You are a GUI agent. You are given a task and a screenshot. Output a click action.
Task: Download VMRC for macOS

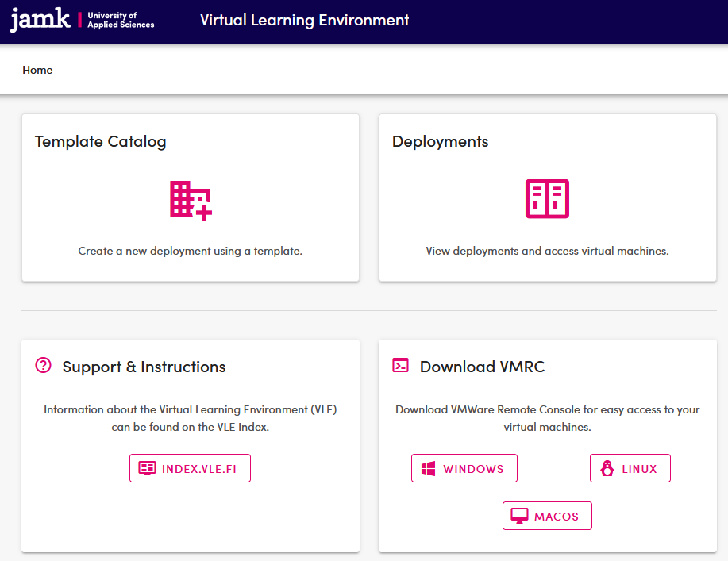[547, 515]
